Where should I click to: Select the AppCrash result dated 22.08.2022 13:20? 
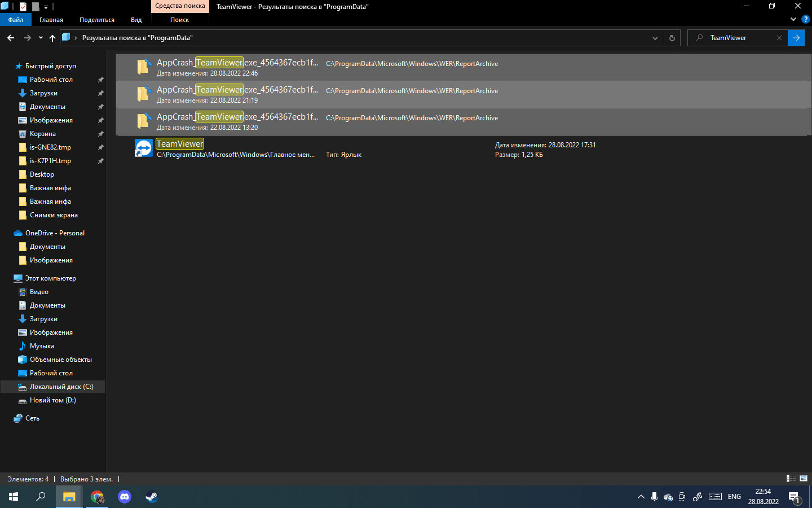coord(463,121)
